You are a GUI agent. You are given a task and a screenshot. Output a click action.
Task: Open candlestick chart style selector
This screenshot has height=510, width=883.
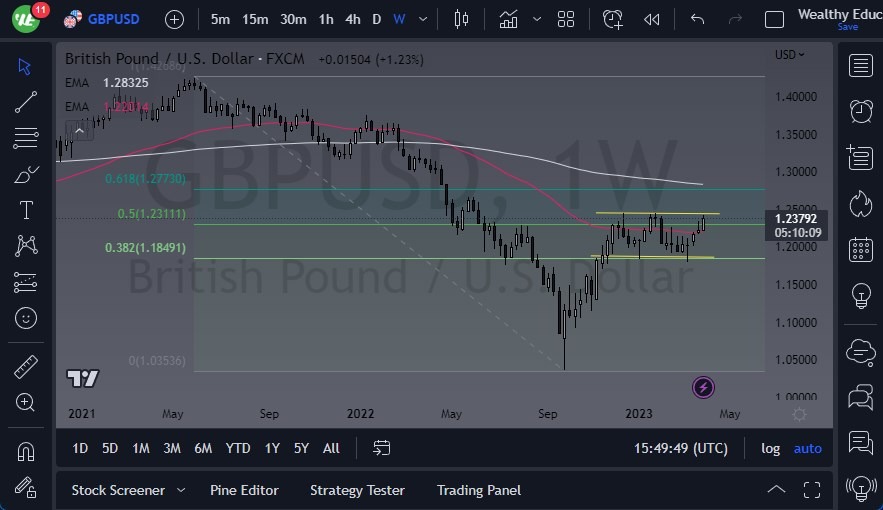tap(460, 19)
